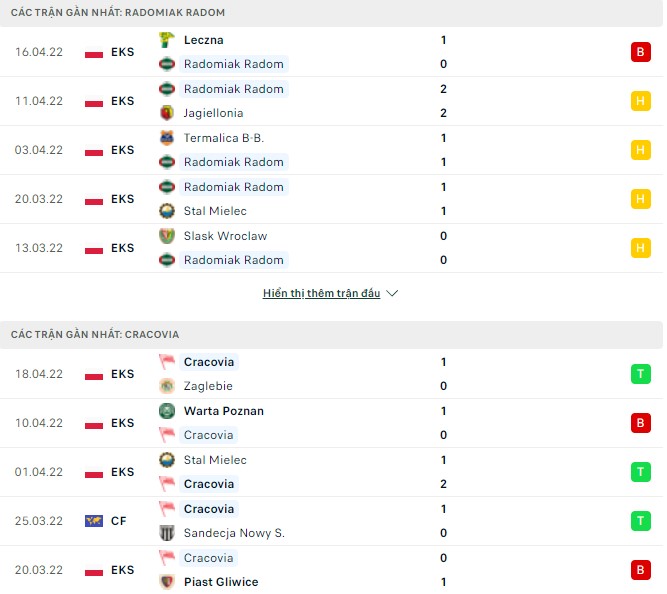Open 'Hiển thị thêm trận đấu' link
This screenshot has height=594, width=667.
pyautogui.click(x=321, y=293)
